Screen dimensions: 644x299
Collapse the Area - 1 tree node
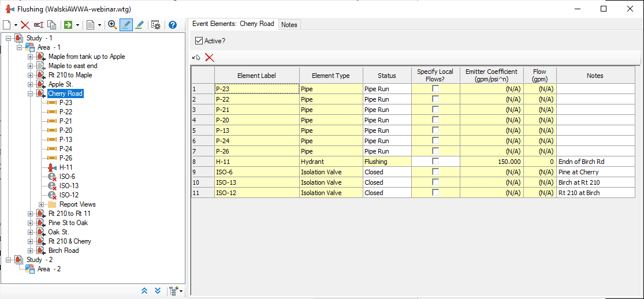(x=19, y=47)
